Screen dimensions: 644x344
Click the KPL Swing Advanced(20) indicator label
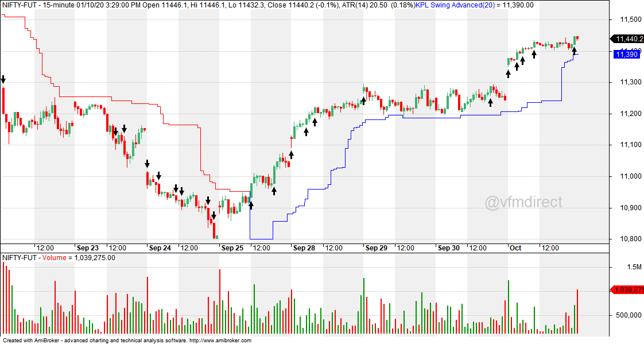(x=456, y=5)
